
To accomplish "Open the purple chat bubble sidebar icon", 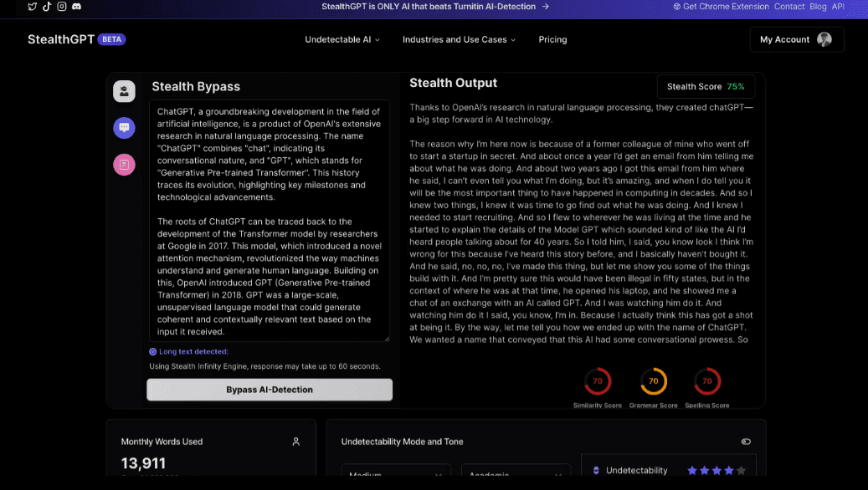I will tap(124, 128).
